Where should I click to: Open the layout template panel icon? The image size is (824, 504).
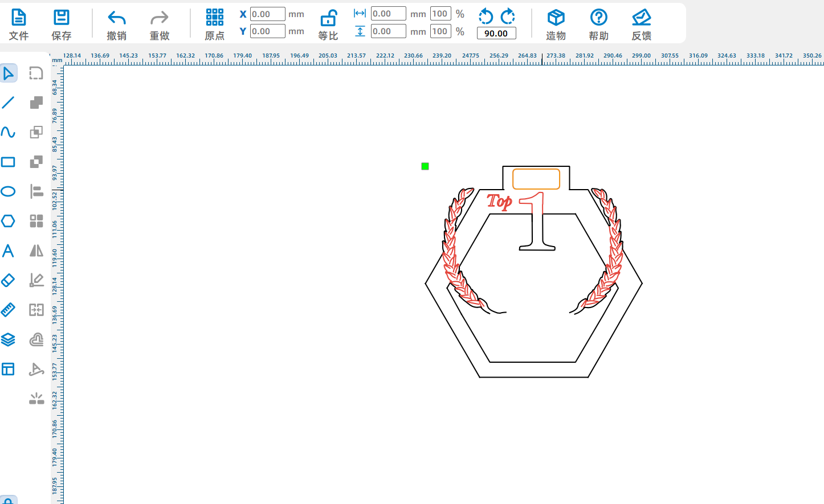[x=8, y=369]
